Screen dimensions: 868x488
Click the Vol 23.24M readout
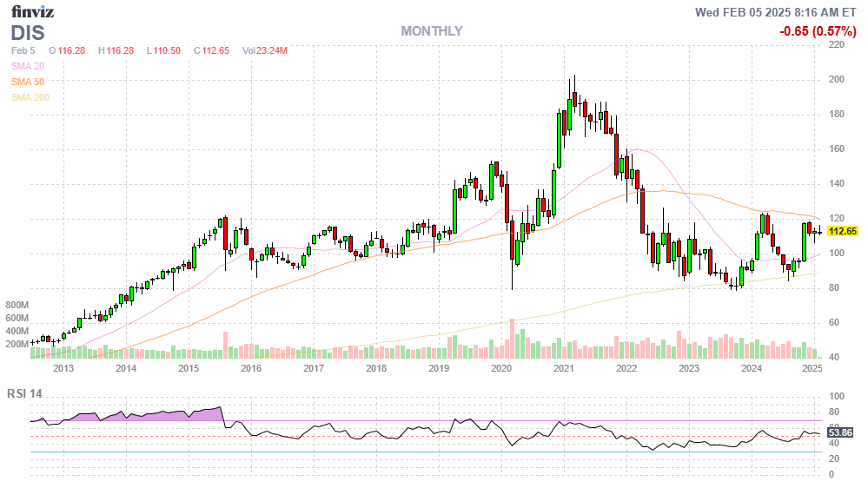pos(264,50)
